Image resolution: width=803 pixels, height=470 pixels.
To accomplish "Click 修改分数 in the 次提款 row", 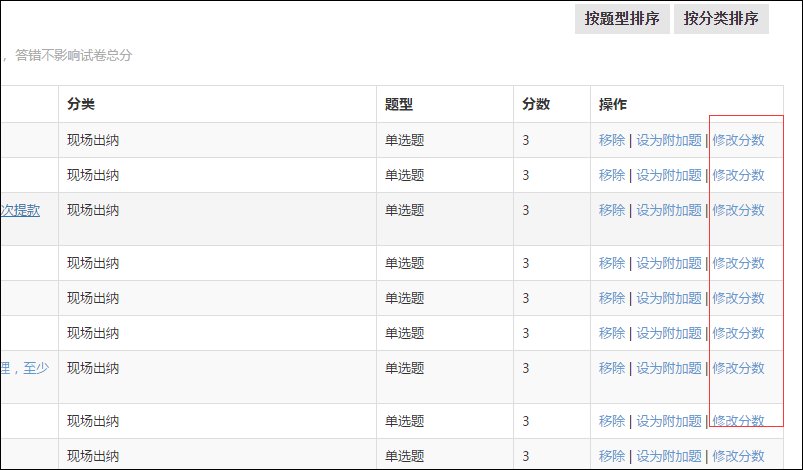I will [738, 210].
